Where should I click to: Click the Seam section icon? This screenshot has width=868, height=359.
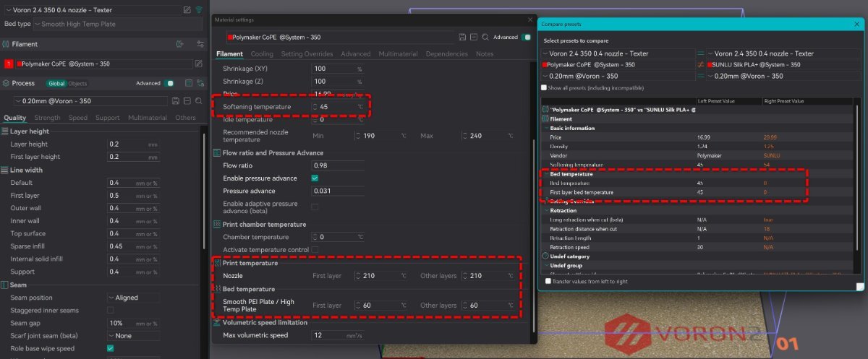5,285
